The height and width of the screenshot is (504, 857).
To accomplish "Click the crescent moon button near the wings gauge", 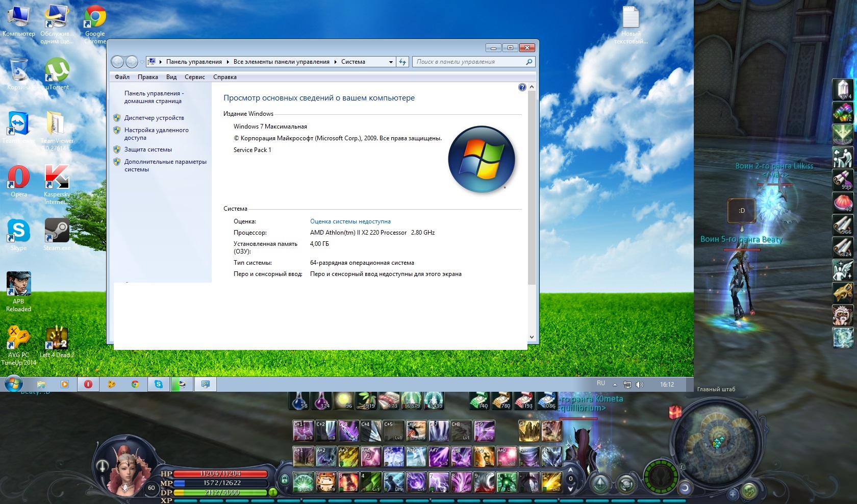I will tap(685, 488).
